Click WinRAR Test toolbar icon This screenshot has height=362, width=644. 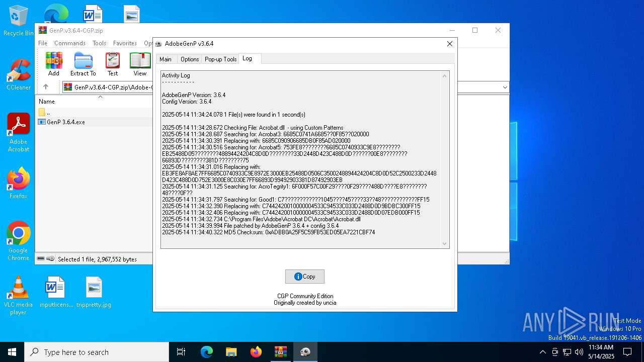click(x=113, y=64)
